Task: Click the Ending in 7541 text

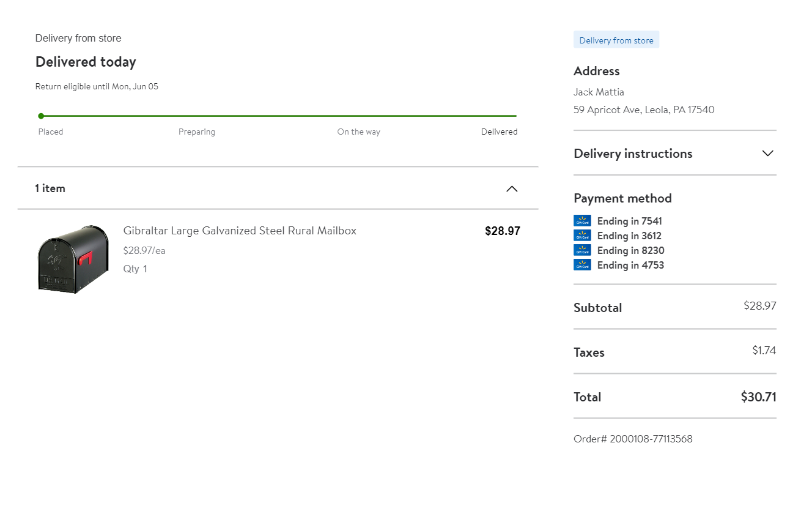Action: (629, 221)
